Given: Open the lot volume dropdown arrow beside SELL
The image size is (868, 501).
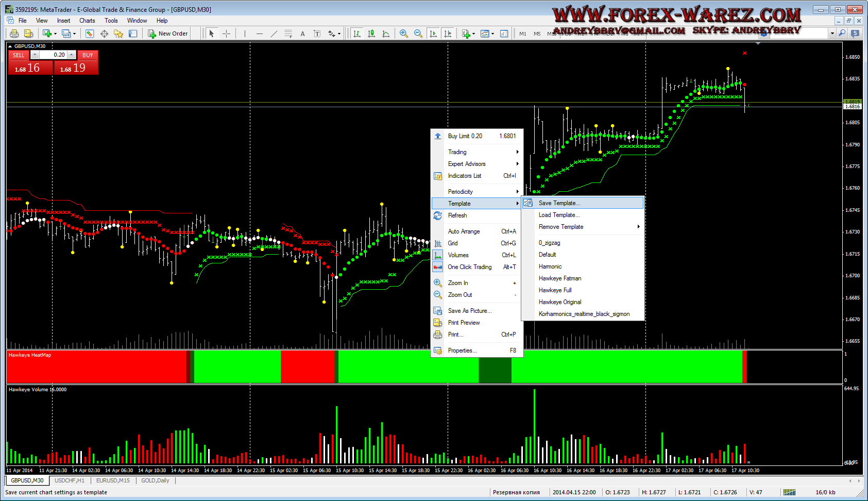Looking at the screenshot, I should click(x=35, y=55).
